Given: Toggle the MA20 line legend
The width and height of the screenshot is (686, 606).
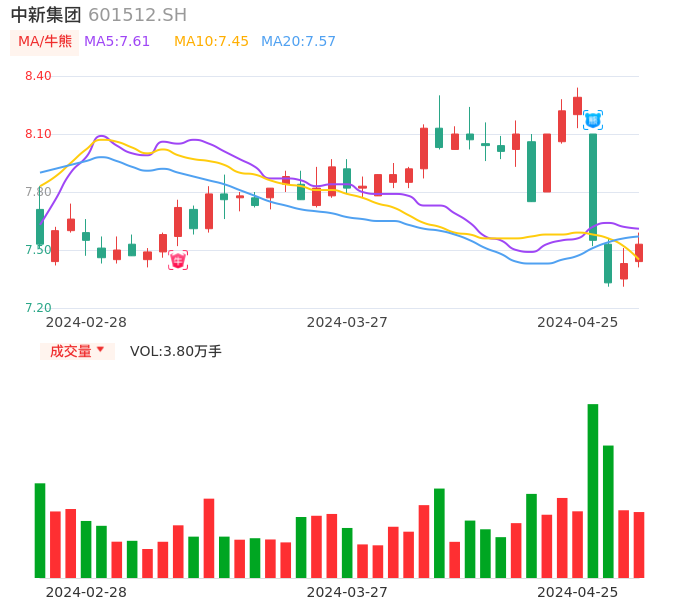Looking at the screenshot, I should coord(298,42).
